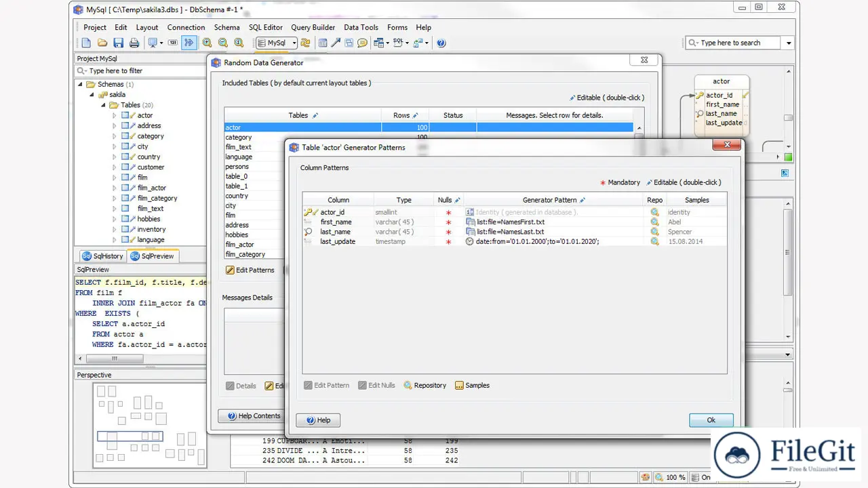Expand the film_actor table tree node
The width and height of the screenshot is (868, 488).
(115, 188)
